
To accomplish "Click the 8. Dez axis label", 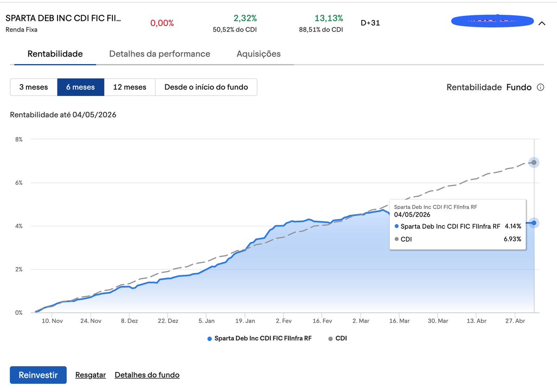I will (x=129, y=321).
